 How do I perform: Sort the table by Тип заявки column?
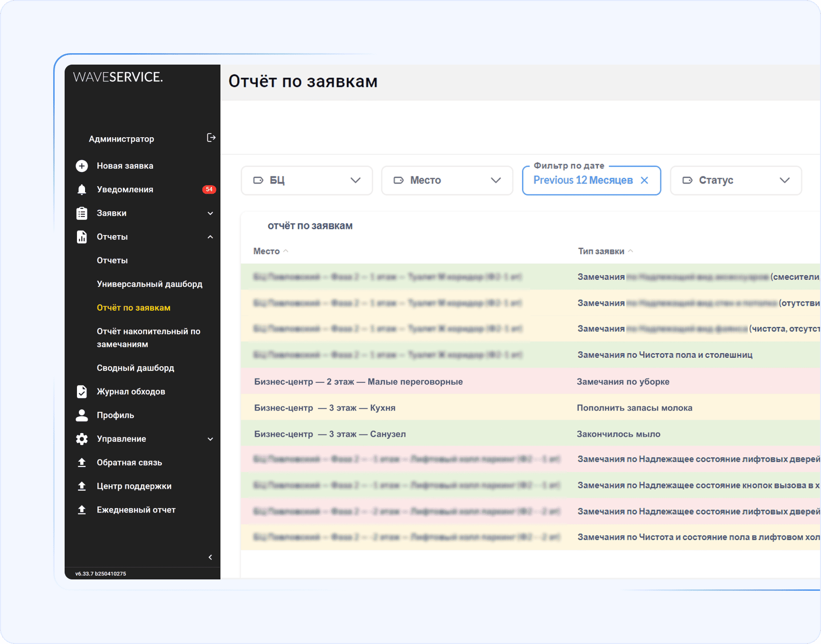(x=601, y=251)
